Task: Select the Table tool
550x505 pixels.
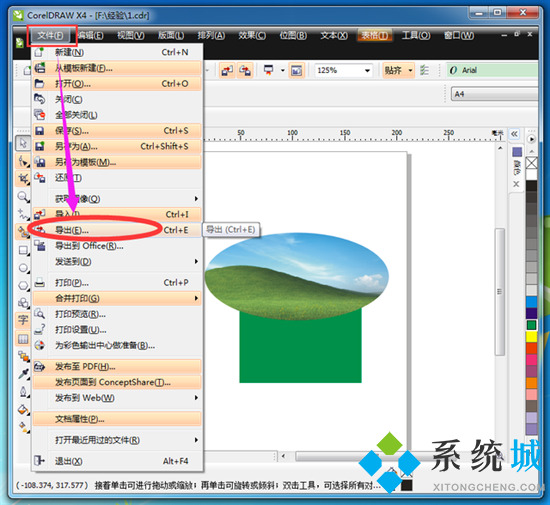Action: tap(23, 339)
